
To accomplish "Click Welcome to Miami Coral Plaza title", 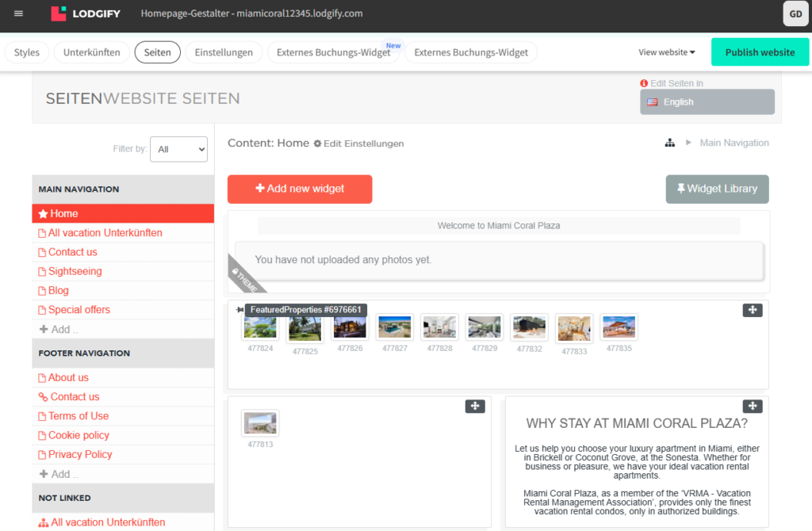I will pos(499,226).
